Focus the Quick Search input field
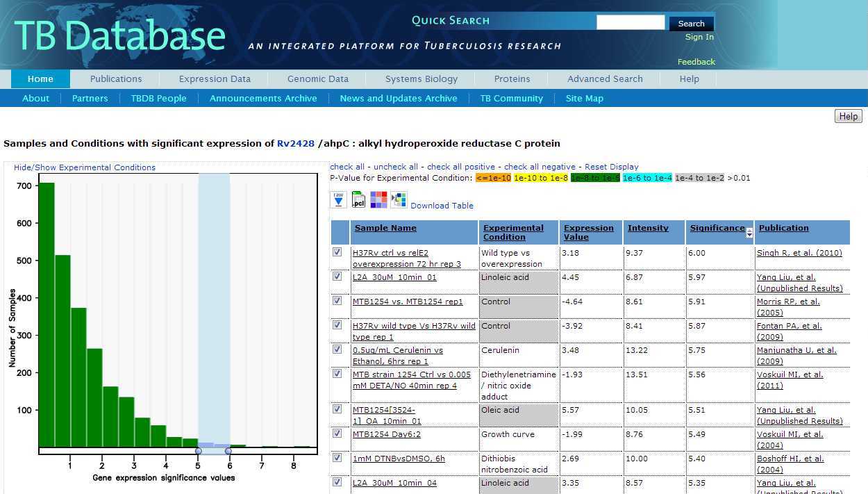This screenshot has width=868, height=494. tap(631, 22)
